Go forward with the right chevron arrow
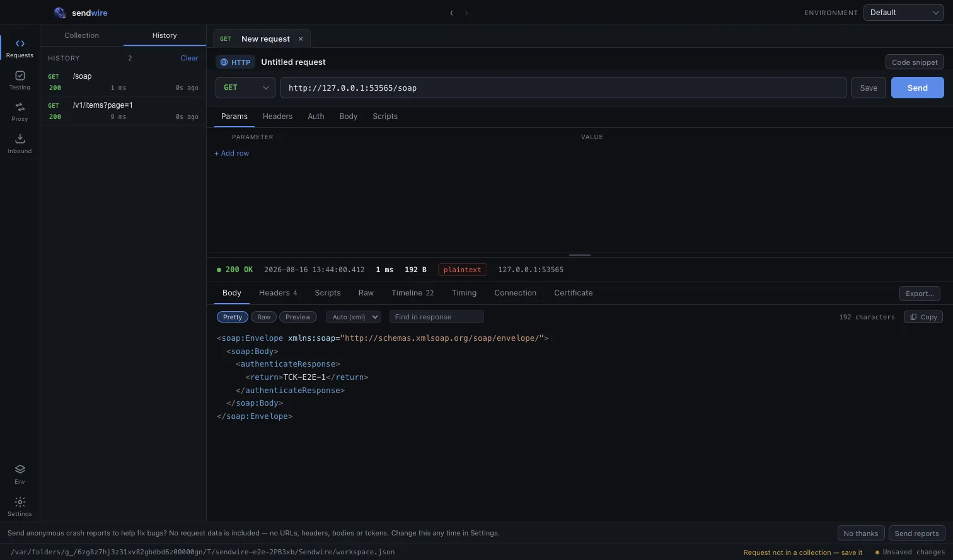 pyautogui.click(x=466, y=13)
